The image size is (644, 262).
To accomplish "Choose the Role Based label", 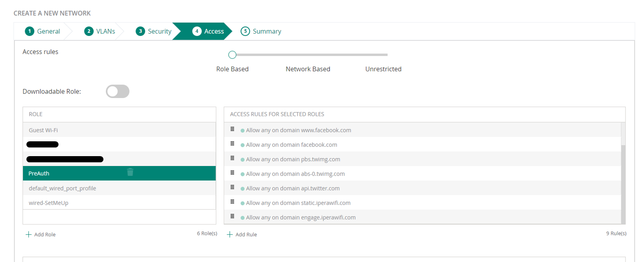I will (x=232, y=69).
